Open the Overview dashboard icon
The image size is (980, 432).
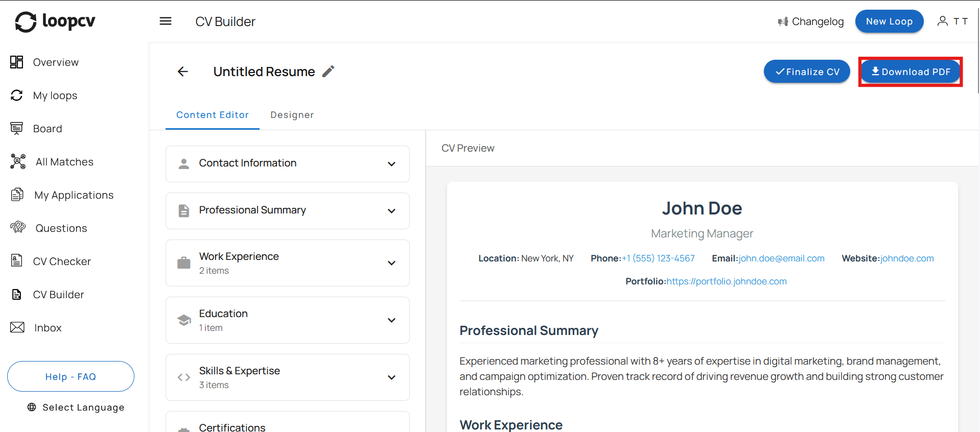pos(17,62)
